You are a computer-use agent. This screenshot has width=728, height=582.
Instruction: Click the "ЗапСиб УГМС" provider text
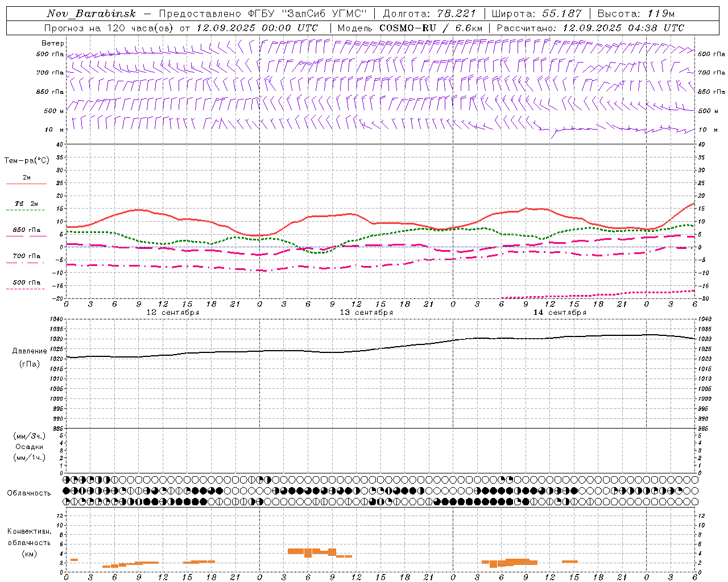(324, 14)
